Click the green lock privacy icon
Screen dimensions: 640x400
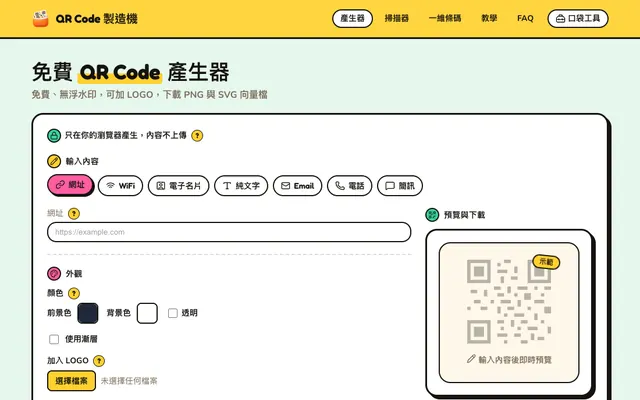click(x=54, y=136)
